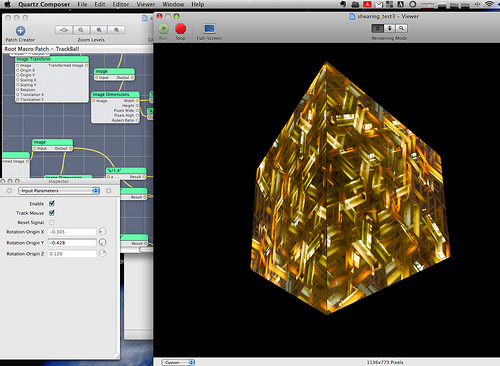Click the Transformed Image output port on Image Transform
This screenshot has height=366, width=500.
pyautogui.click(x=86, y=65)
